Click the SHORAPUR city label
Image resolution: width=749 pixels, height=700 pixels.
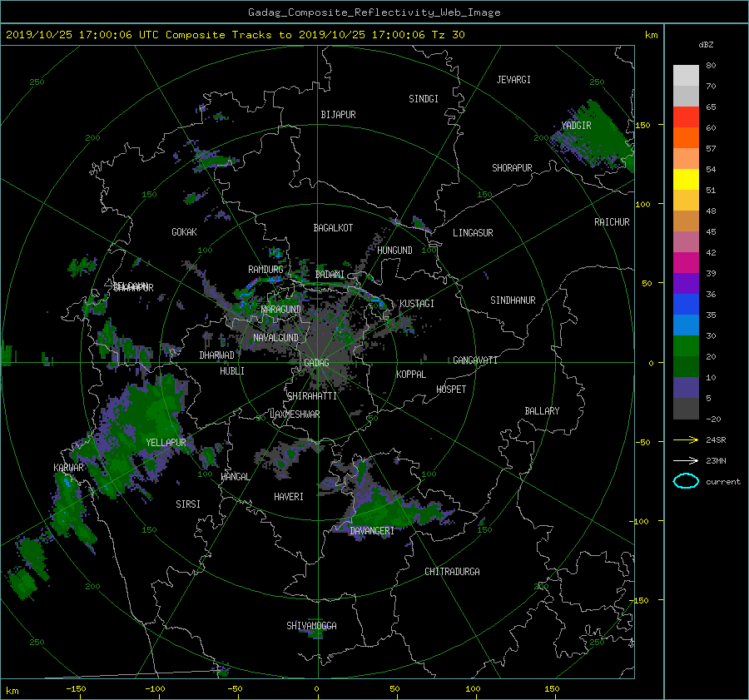coord(512,168)
